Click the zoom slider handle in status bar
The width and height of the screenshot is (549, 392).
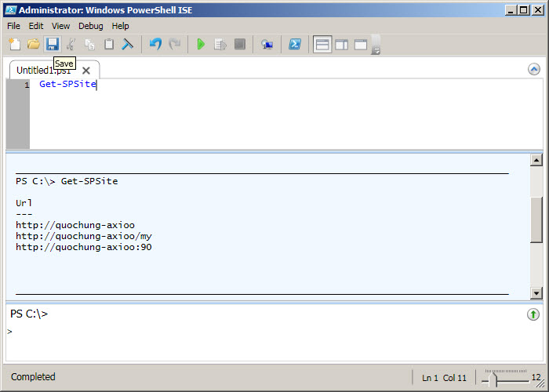coord(493,379)
